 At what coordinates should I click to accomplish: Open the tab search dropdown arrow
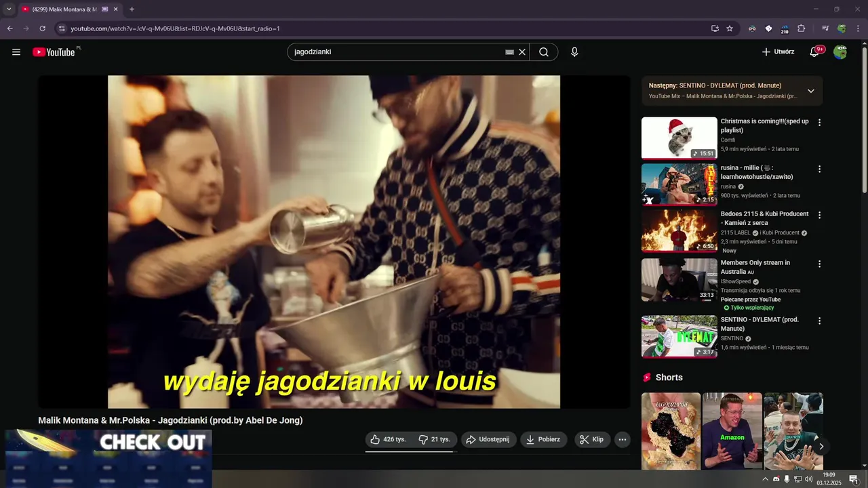[8, 9]
